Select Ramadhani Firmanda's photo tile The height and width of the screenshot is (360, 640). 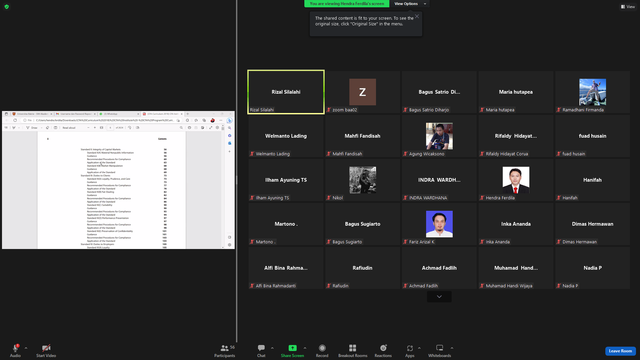(x=592, y=92)
